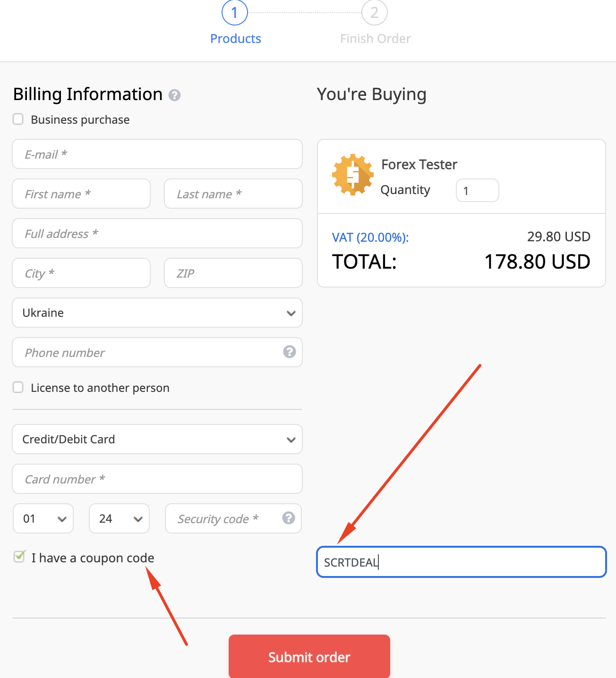616x678 pixels.
Task: Open the Ukraine country dropdown
Action: 157,313
